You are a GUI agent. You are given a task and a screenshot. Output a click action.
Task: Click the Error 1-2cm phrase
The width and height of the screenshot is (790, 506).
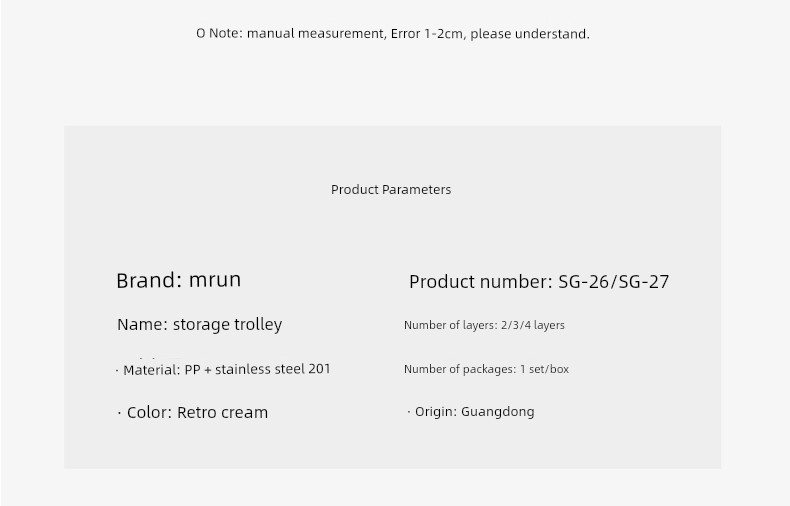pyautogui.click(x=427, y=34)
